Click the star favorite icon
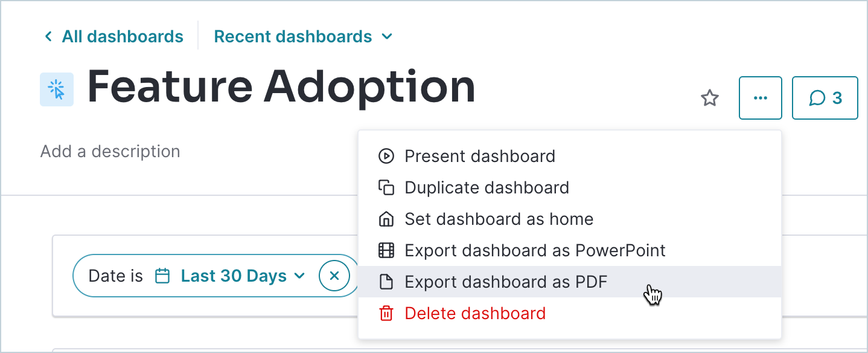Viewport: 868px width, 353px height. 710,98
